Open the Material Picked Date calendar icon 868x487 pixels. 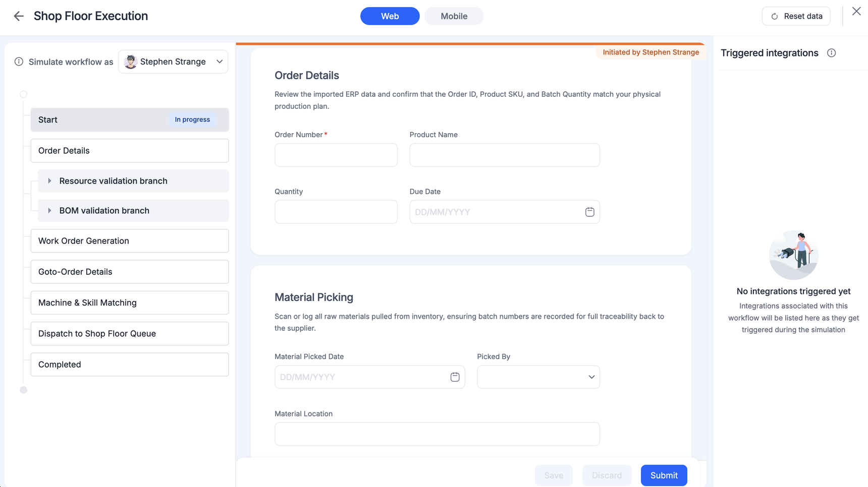pyautogui.click(x=455, y=377)
